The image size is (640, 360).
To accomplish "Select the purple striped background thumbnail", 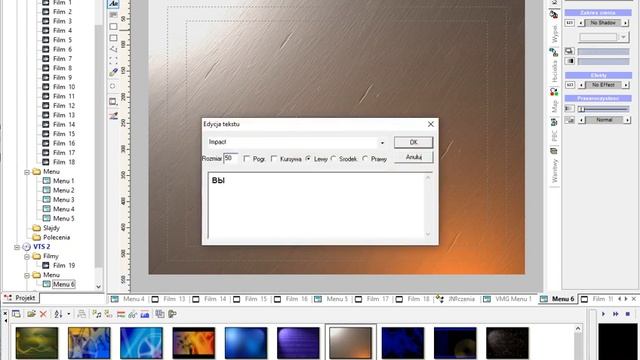I will 298,343.
